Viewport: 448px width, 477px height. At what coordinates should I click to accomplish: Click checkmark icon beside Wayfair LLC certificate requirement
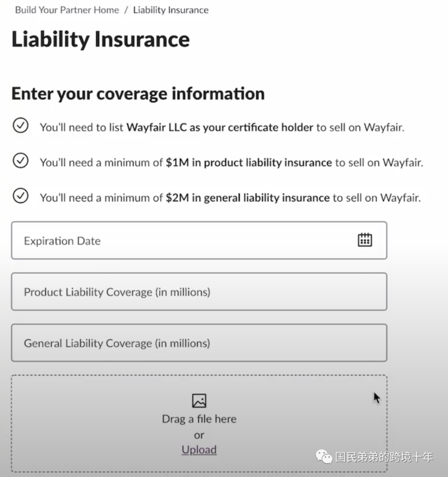coord(21,125)
